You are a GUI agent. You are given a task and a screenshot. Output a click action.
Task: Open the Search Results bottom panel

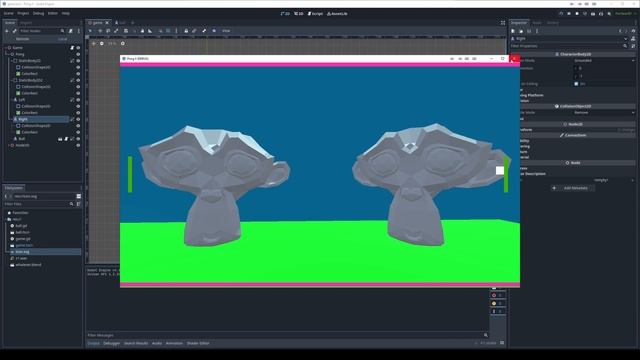(136, 343)
